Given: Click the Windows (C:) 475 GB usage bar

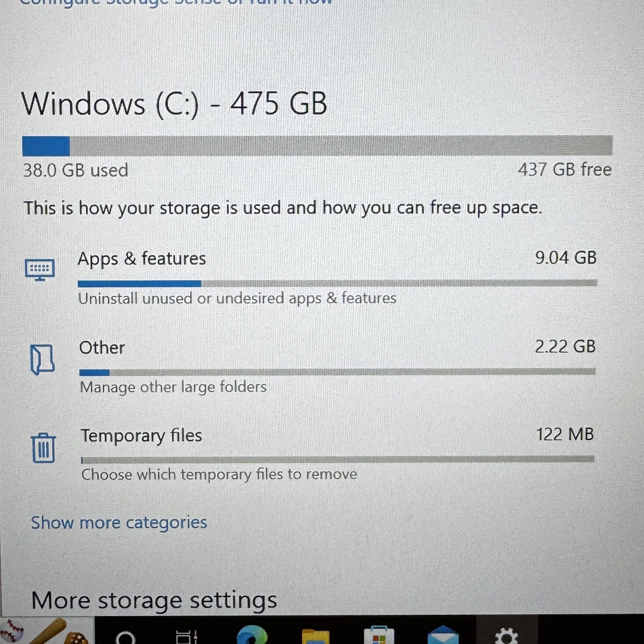Looking at the screenshot, I should pos(317,146).
